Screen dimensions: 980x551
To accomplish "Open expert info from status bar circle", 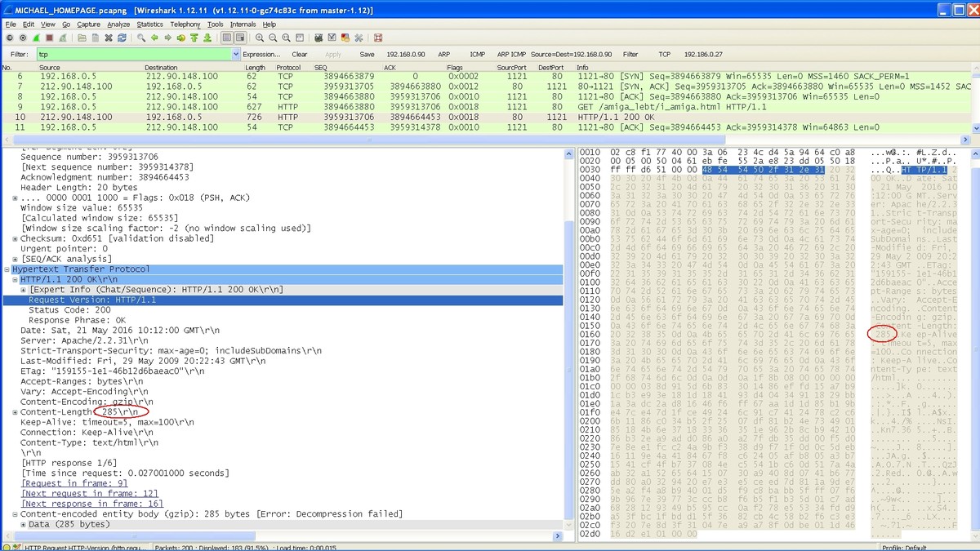I will (x=7, y=546).
